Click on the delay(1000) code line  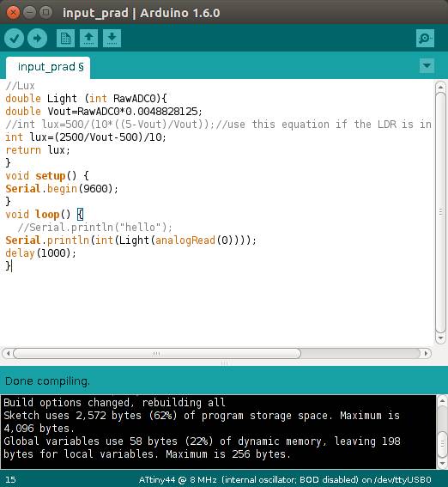40,253
